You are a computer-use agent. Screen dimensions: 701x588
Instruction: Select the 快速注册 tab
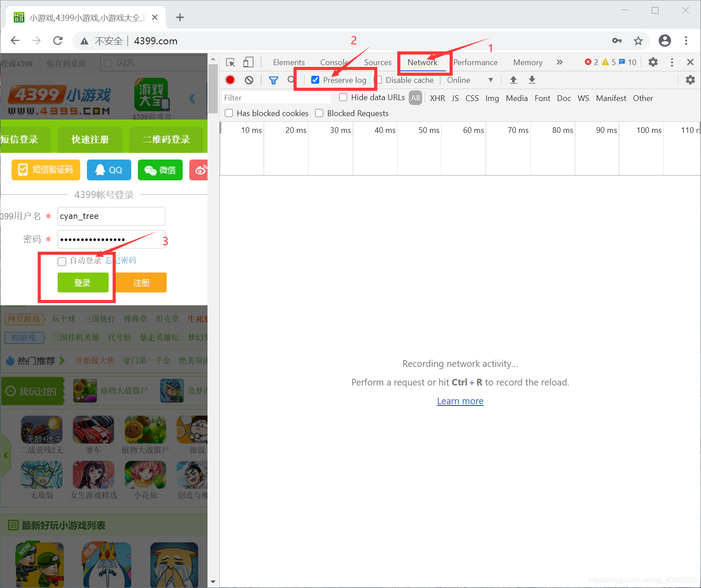point(90,140)
